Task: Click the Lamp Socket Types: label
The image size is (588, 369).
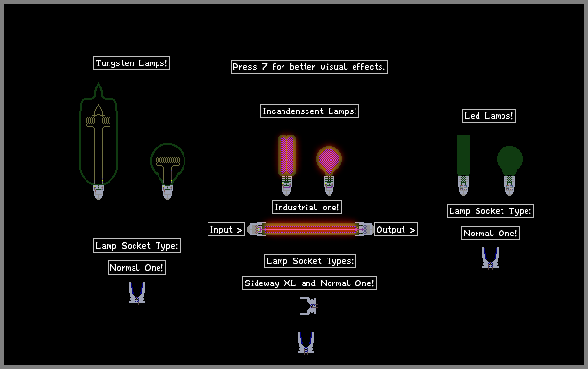Action: tap(310, 260)
